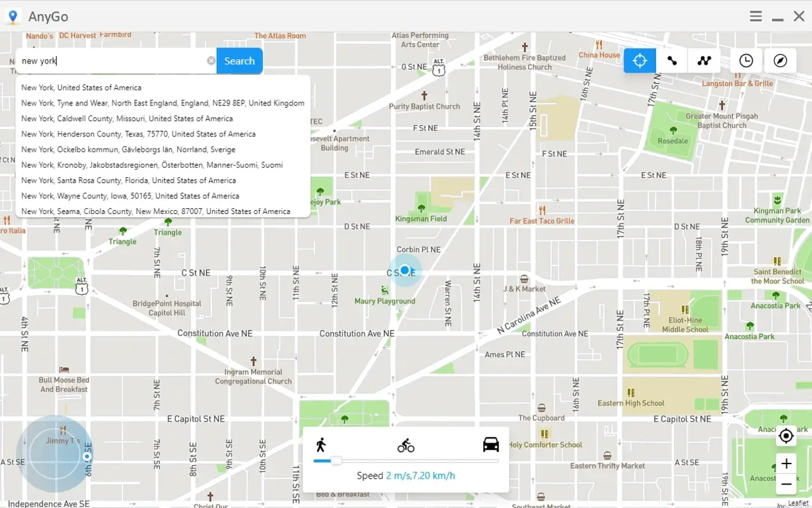Open the hamburger menu
The width and height of the screenshot is (812, 508).
coord(755,16)
